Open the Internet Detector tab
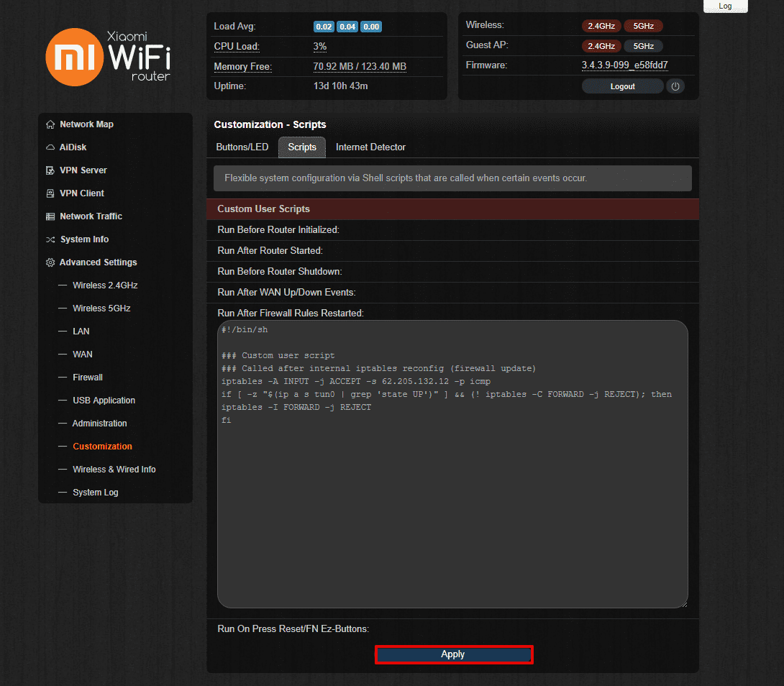This screenshot has width=784, height=686. pos(370,147)
